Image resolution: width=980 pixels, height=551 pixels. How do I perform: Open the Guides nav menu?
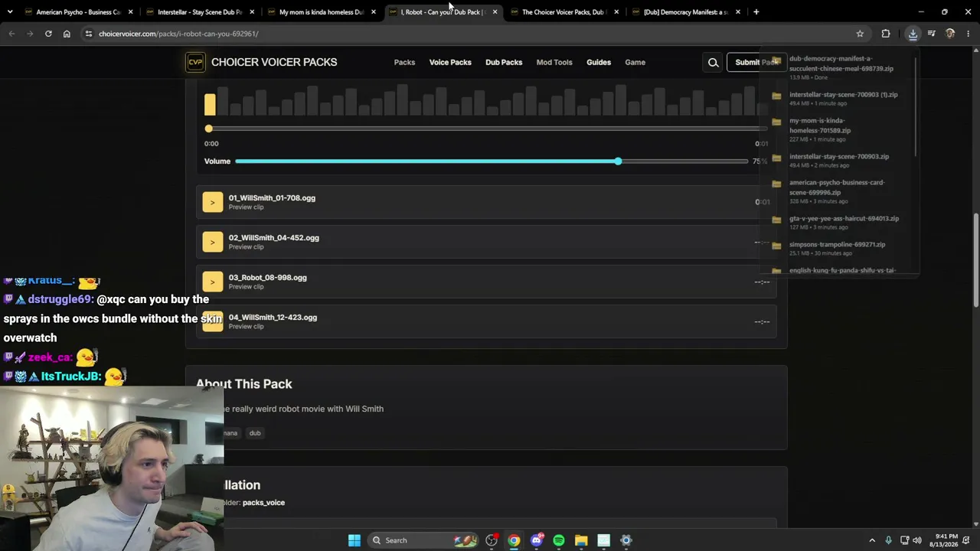599,63
